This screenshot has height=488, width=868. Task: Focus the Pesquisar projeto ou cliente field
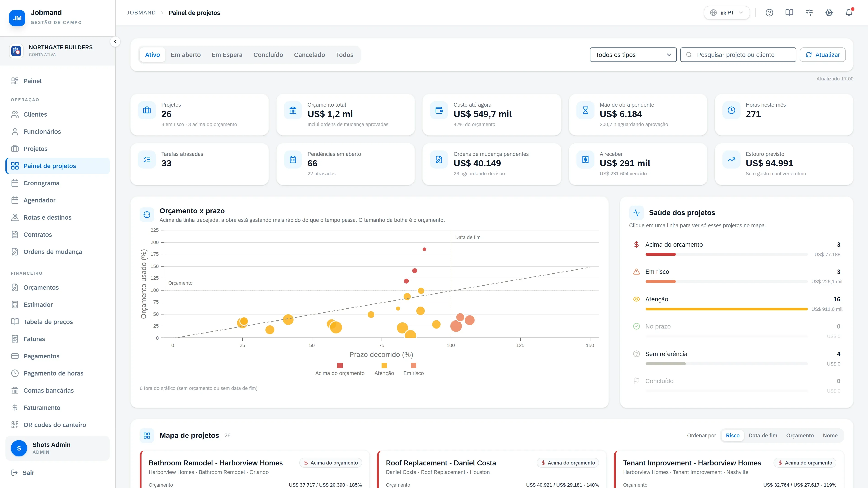[x=738, y=54]
